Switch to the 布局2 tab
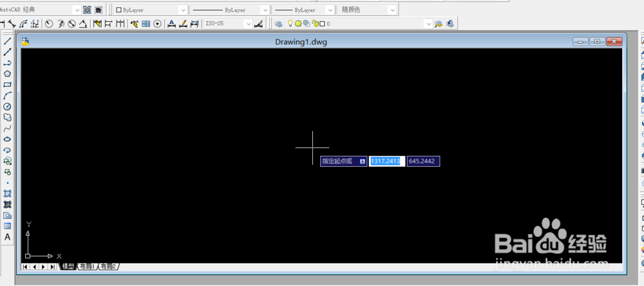644x286 pixels. point(109,267)
